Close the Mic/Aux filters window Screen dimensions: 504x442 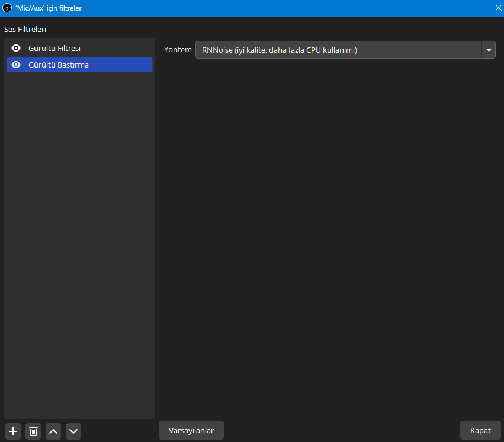498,8
